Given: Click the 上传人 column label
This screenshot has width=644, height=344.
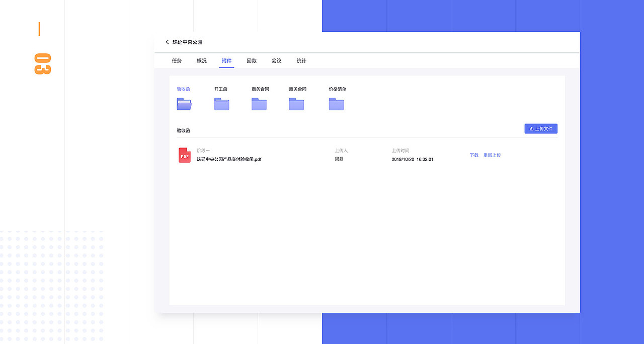Looking at the screenshot, I should click(x=341, y=151).
